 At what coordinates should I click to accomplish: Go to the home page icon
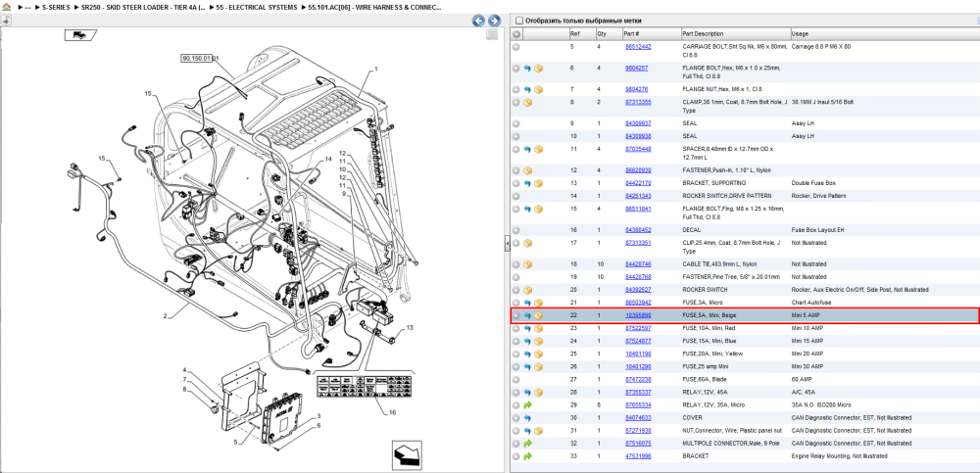coord(7,8)
